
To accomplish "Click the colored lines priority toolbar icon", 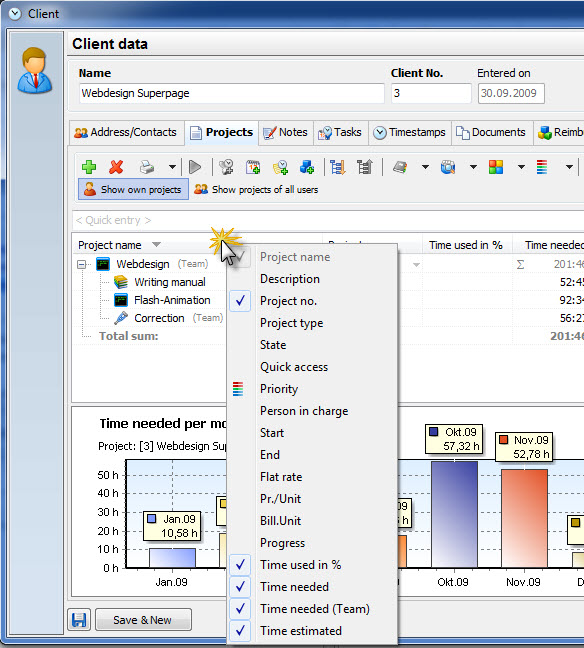I will coord(542,167).
